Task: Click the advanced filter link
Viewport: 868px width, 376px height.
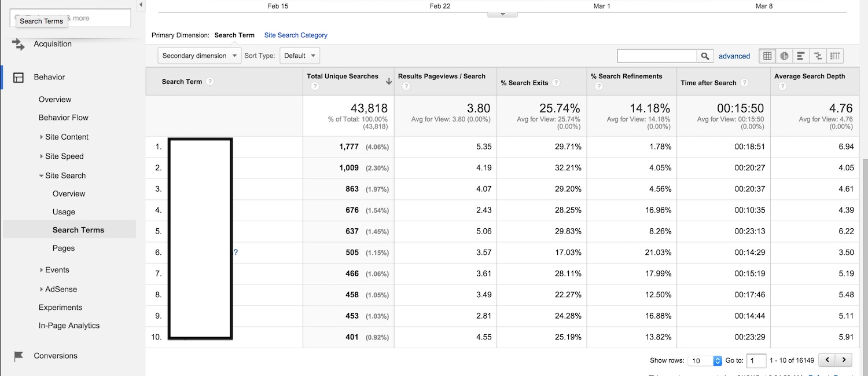Action: [x=734, y=56]
